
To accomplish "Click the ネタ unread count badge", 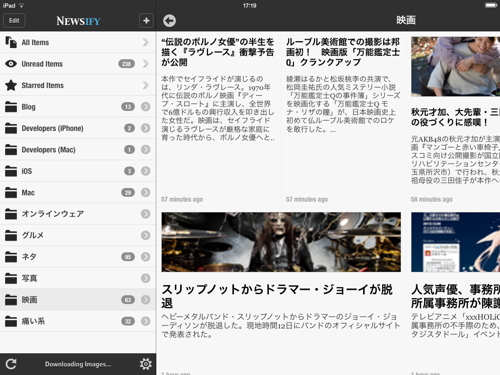I will tap(128, 257).
